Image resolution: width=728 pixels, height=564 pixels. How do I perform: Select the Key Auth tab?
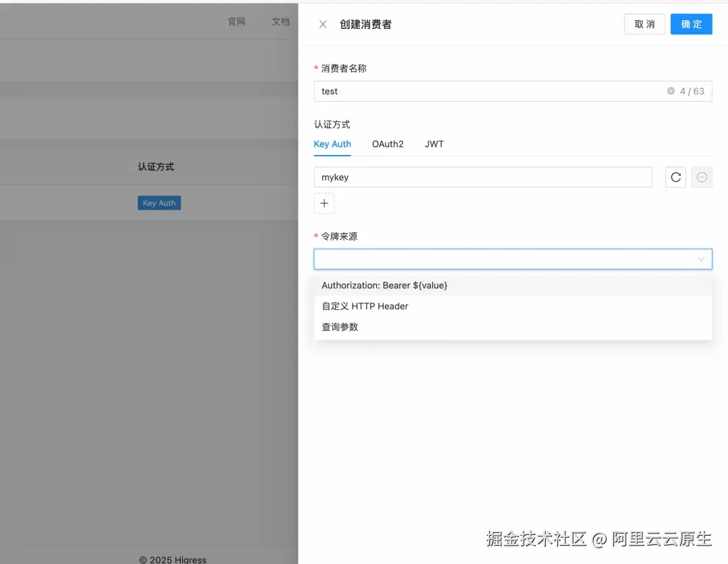click(x=332, y=144)
